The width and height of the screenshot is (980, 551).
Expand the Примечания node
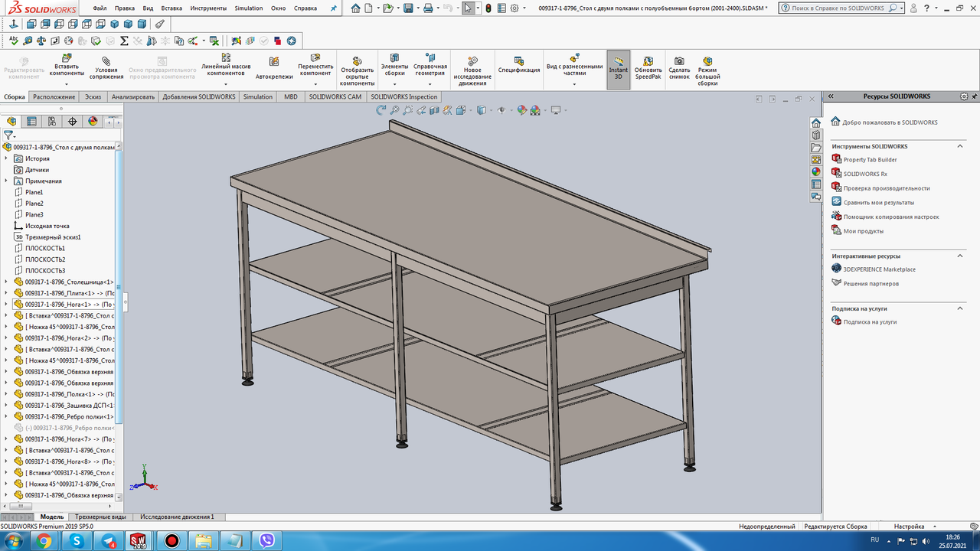6,181
